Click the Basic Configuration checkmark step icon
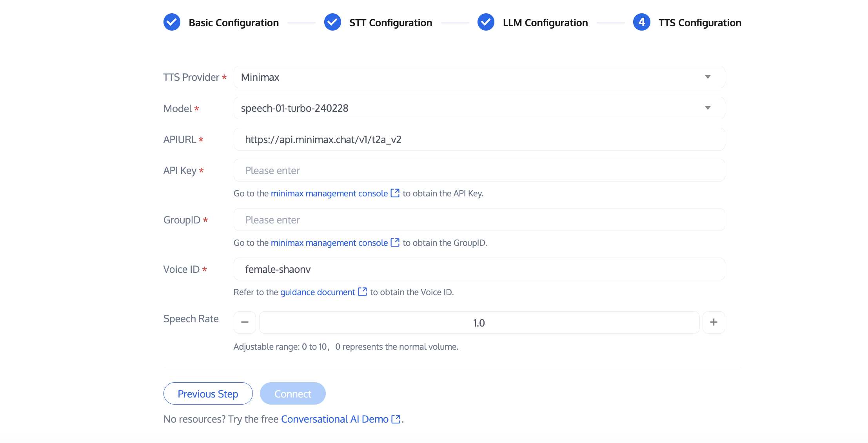868x443 pixels. [172, 22]
